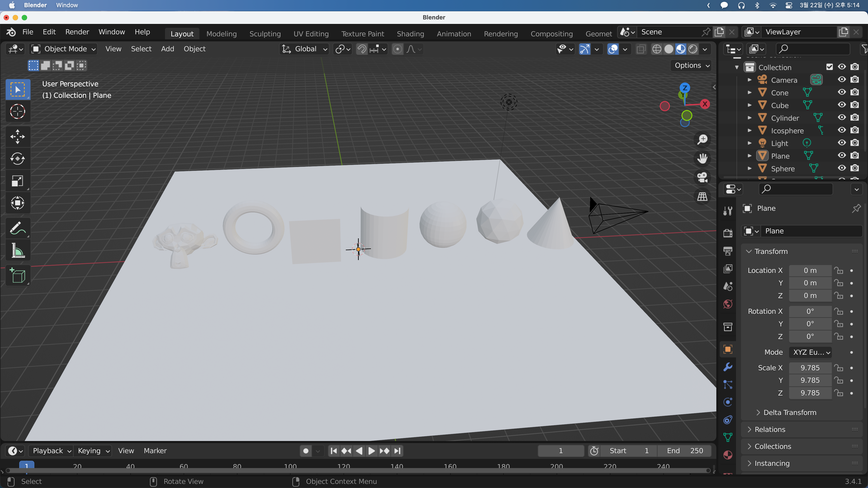Open the Render properties tab
The width and height of the screenshot is (868, 488).
pyautogui.click(x=728, y=233)
